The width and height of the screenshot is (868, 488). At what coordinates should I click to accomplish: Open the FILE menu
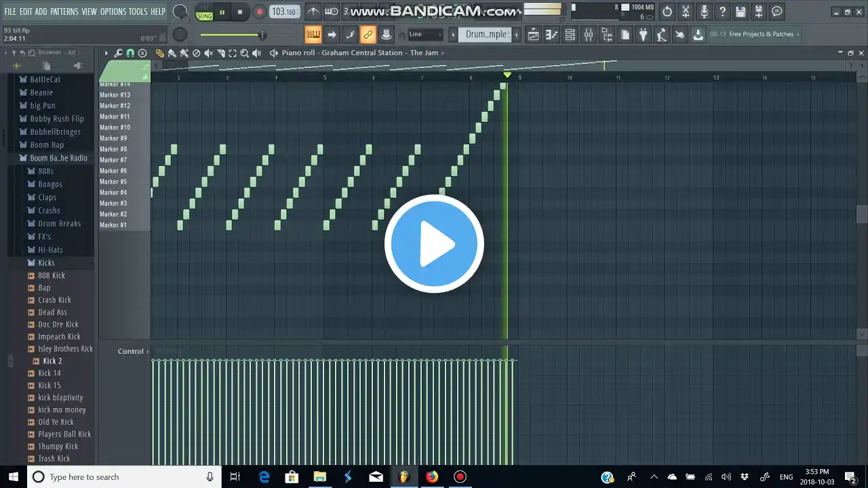point(10,12)
